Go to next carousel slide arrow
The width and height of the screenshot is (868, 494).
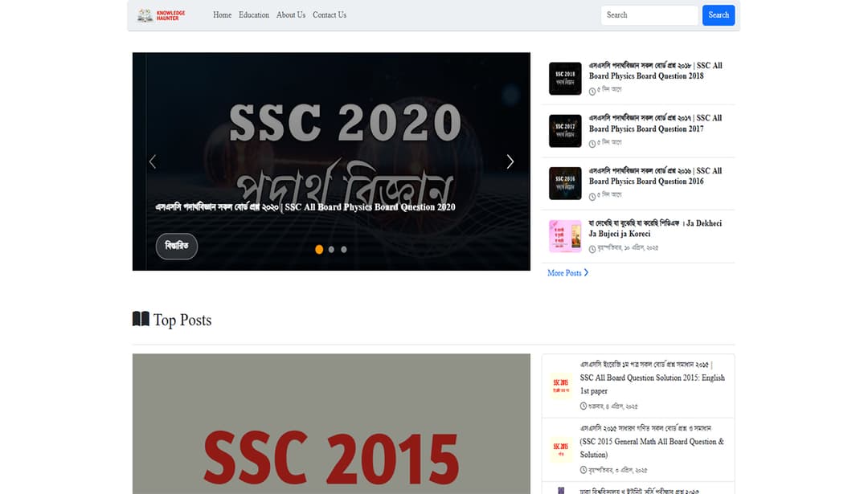tap(510, 161)
